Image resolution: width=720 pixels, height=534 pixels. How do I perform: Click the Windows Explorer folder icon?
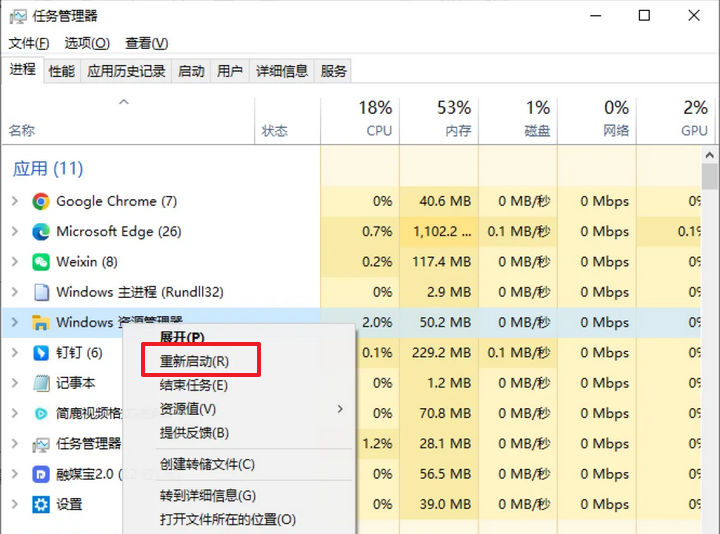(41, 323)
